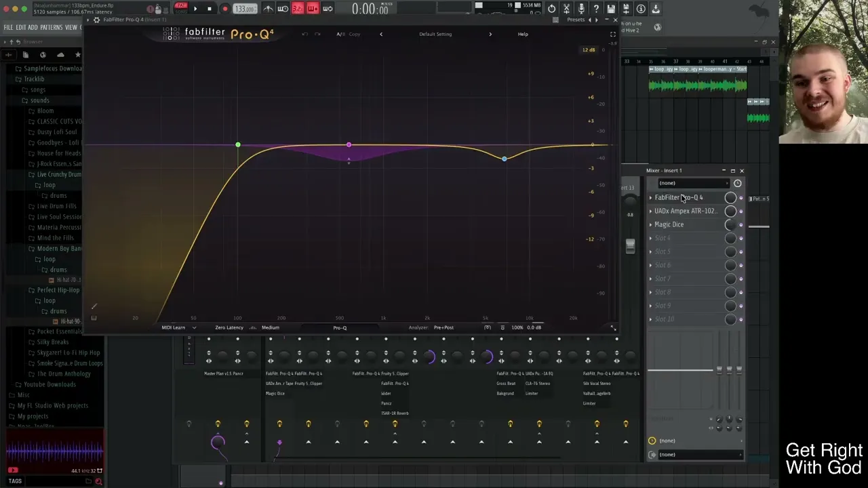The image size is (868, 488).
Task: Open the Help menu in Pro-Q 4
Action: click(x=523, y=34)
